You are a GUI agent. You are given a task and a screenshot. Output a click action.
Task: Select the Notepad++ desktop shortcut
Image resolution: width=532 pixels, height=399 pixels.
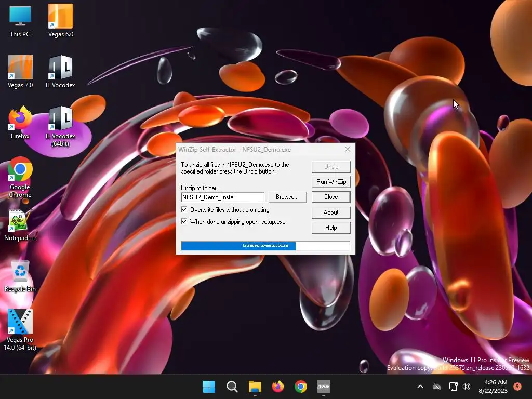click(20, 225)
